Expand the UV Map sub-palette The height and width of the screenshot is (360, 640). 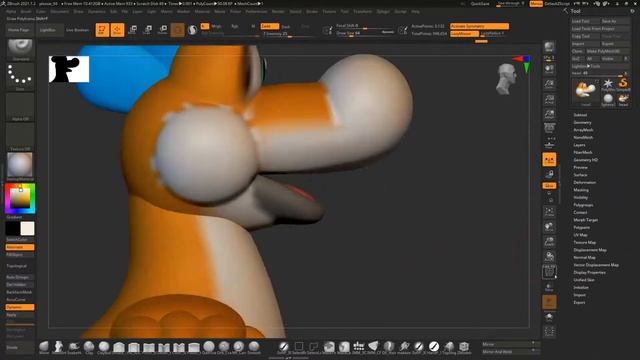click(x=580, y=235)
